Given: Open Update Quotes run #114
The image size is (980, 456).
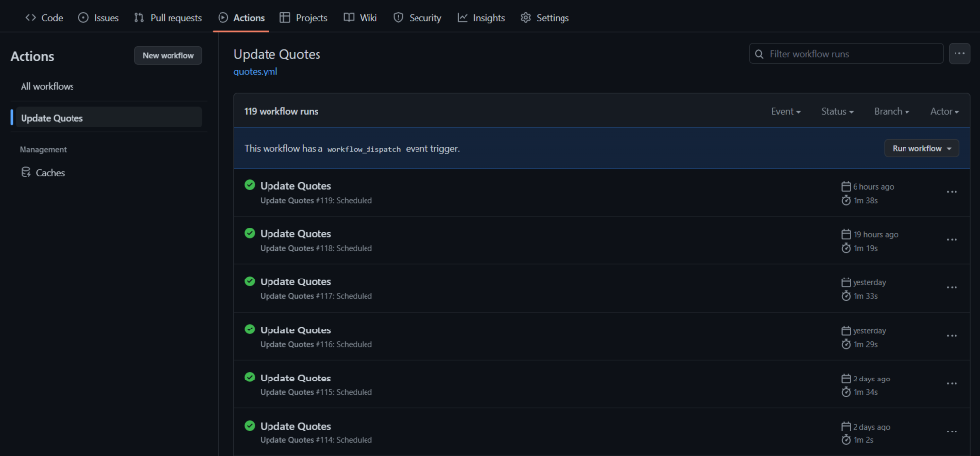Looking at the screenshot, I should pyautogui.click(x=296, y=426).
